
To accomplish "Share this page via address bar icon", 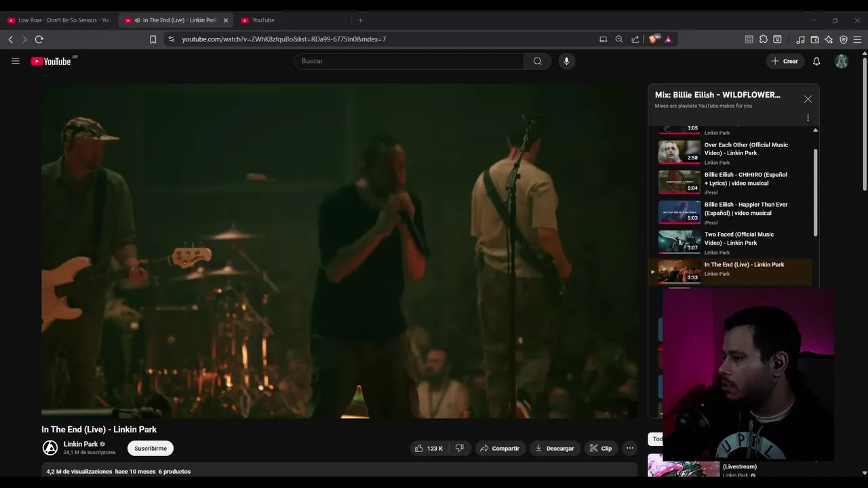I will coord(635,39).
